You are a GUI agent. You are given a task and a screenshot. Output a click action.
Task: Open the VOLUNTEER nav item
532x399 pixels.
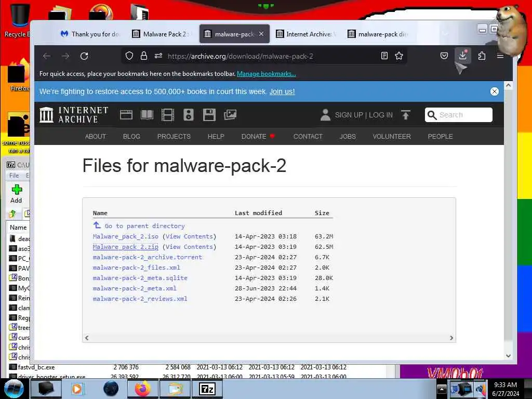click(x=392, y=137)
